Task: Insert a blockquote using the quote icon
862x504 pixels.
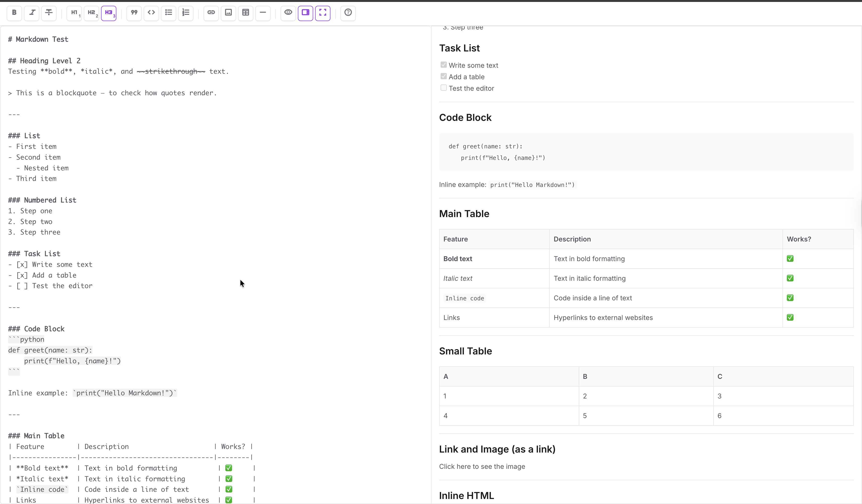Action: click(134, 13)
